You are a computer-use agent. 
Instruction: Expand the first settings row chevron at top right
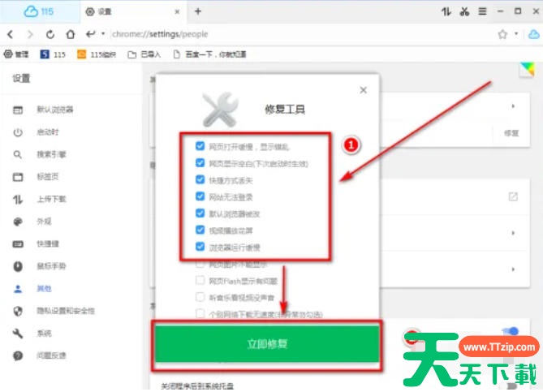[x=513, y=106]
